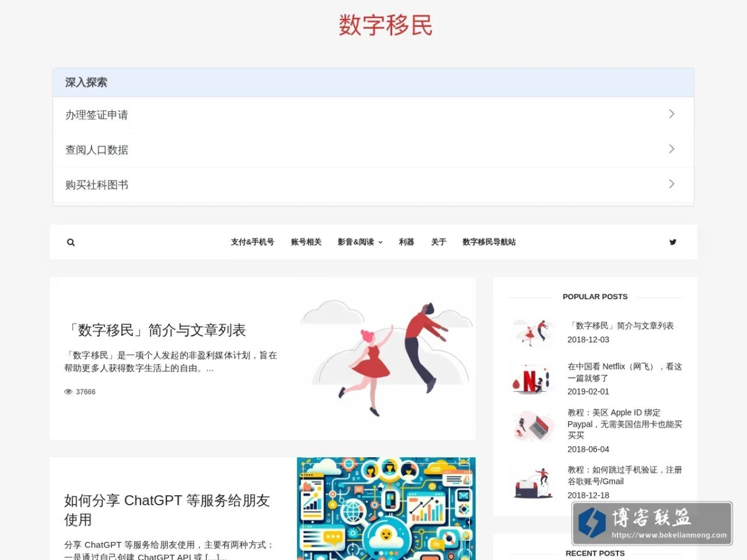The image size is (747, 560).
Task: Open popular post thumbnail with dancing couple
Action: coord(533,332)
